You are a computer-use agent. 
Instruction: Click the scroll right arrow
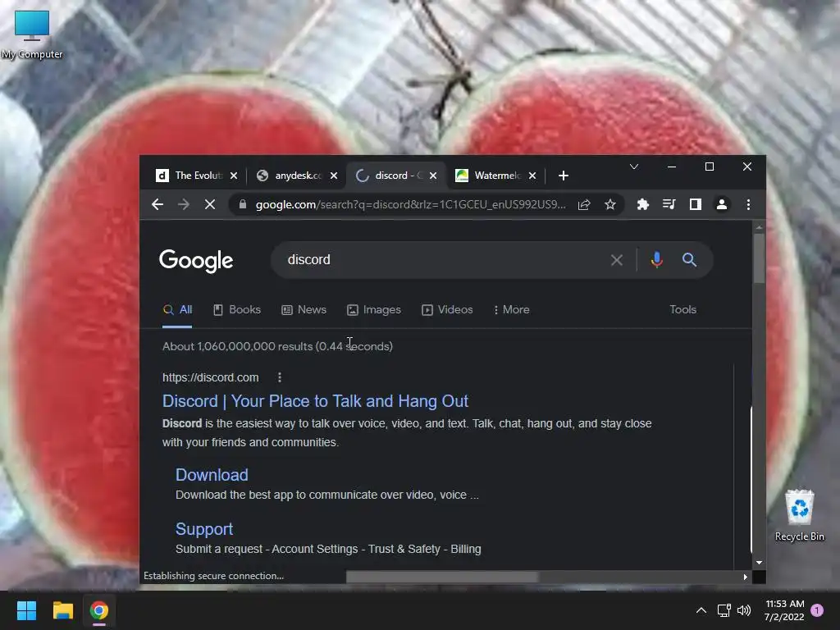coord(745,577)
